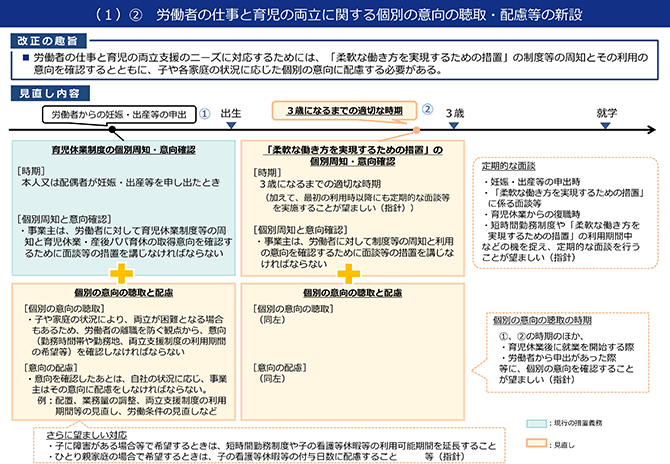
Task: Click the bullet 育児休業後に就業を開始する際
Action: [568, 347]
